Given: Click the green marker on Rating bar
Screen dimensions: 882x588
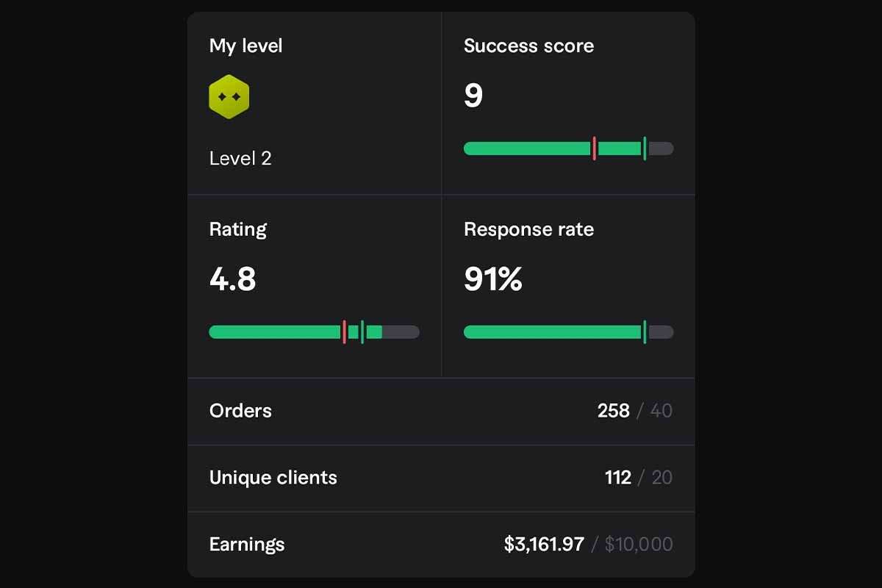Looking at the screenshot, I should [362, 332].
